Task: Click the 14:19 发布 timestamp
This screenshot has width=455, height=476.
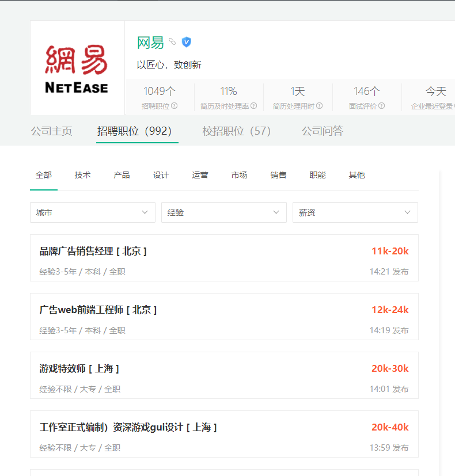Action: (389, 330)
